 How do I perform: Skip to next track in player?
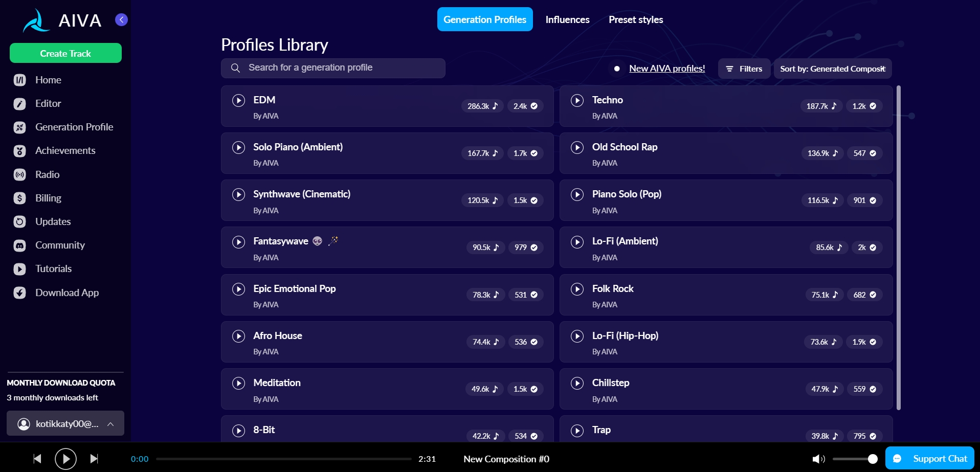(x=94, y=459)
